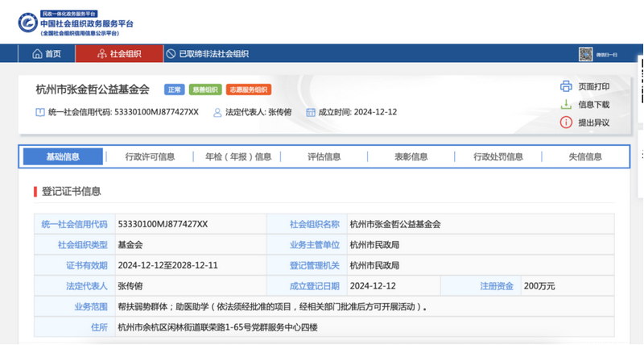The height and width of the screenshot is (345, 644).
Task: Open 已取缔非法社会组织 navigation item
Action: tap(208, 54)
